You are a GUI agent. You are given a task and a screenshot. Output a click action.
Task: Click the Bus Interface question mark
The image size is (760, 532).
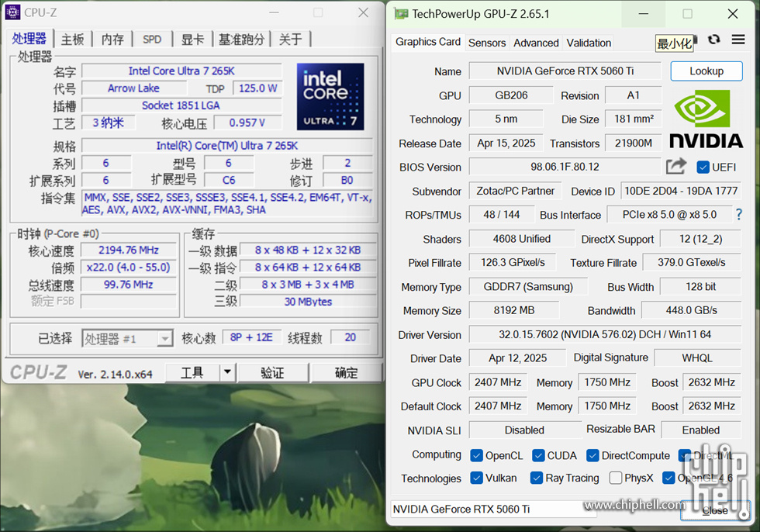(738, 214)
